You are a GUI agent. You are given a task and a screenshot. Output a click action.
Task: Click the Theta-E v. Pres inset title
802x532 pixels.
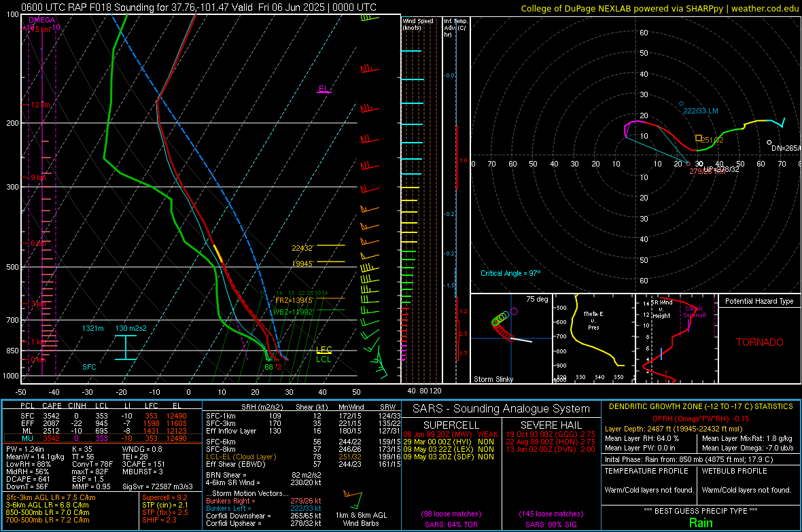tap(593, 320)
